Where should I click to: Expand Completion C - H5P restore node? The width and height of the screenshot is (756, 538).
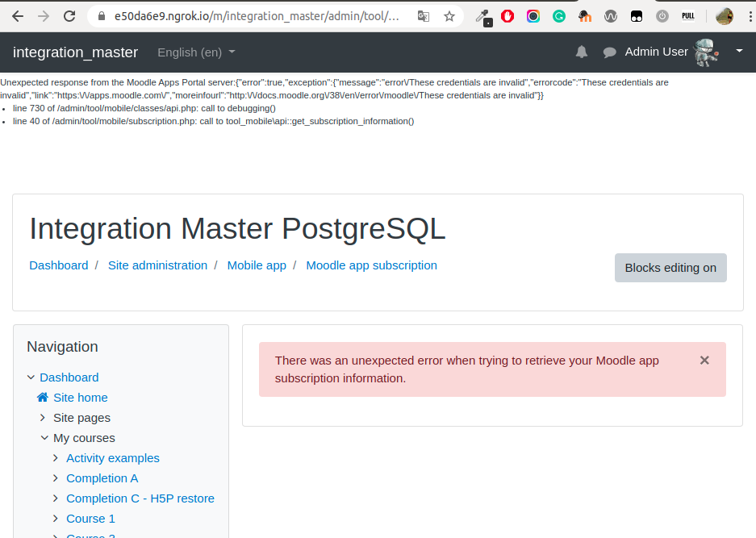pyautogui.click(x=56, y=498)
